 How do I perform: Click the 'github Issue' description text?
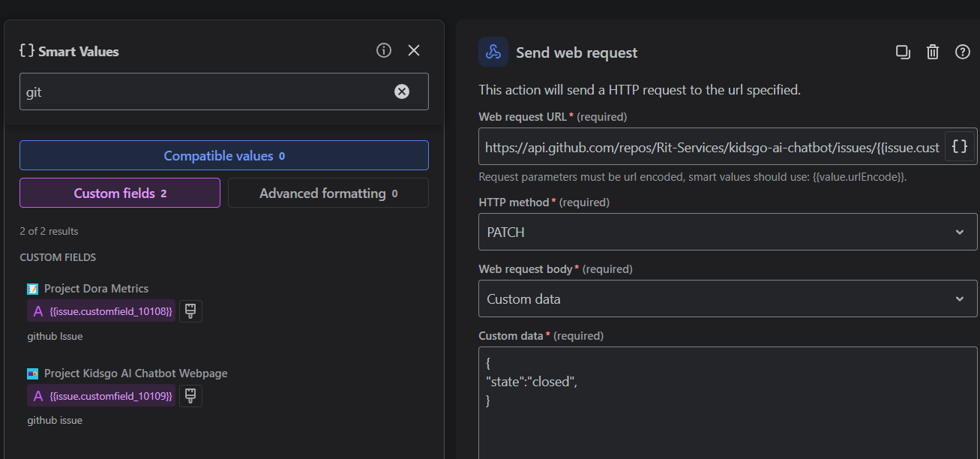55,337
